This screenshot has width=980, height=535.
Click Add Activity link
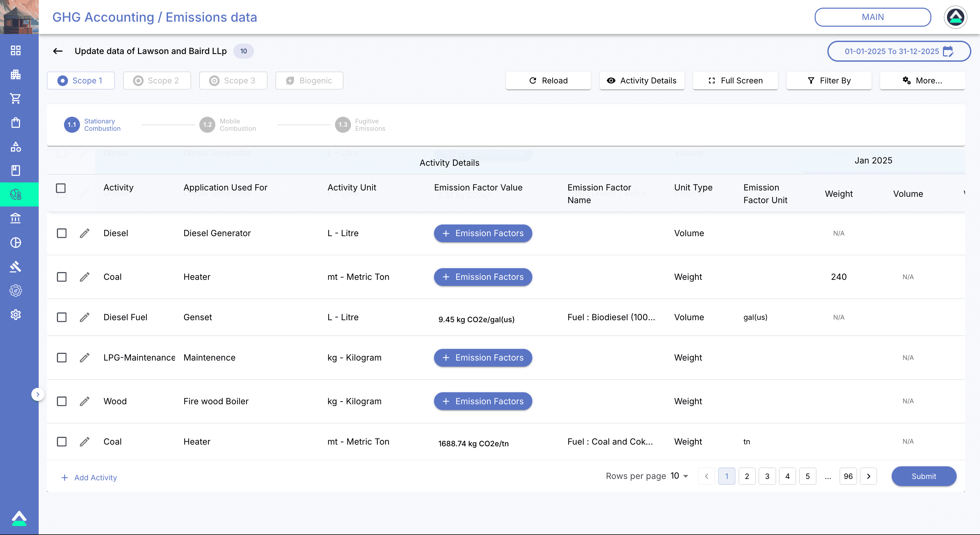(x=89, y=478)
